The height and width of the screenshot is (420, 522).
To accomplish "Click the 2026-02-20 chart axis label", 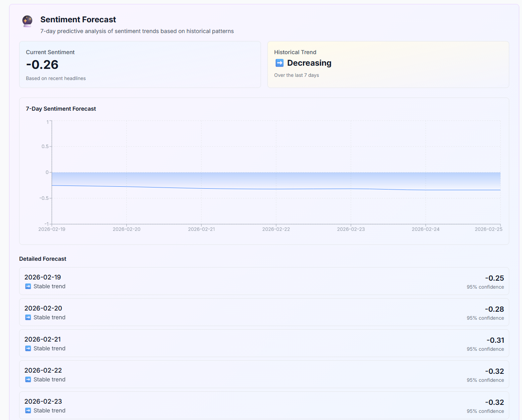I will (127, 229).
